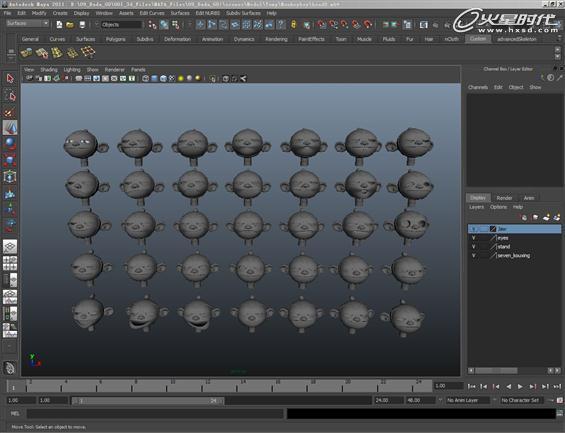Open the No Anim Layer dropdown
The height and width of the screenshot is (433, 565).
pos(468,400)
